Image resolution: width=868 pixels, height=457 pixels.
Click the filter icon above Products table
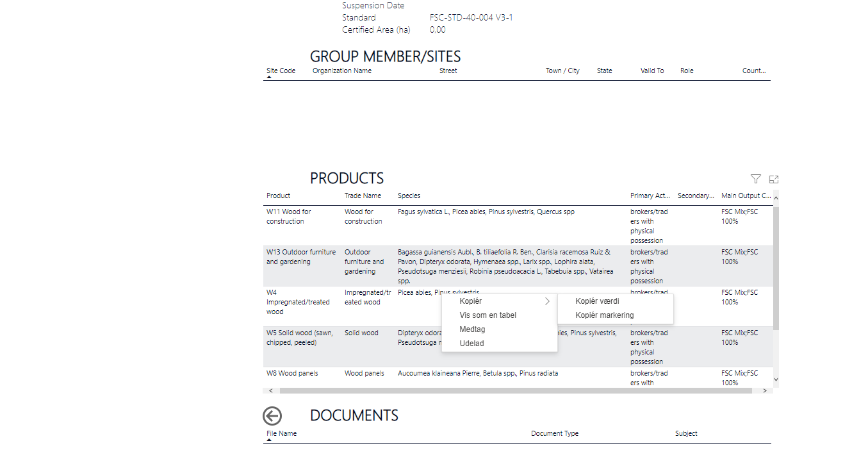(x=756, y=179)
